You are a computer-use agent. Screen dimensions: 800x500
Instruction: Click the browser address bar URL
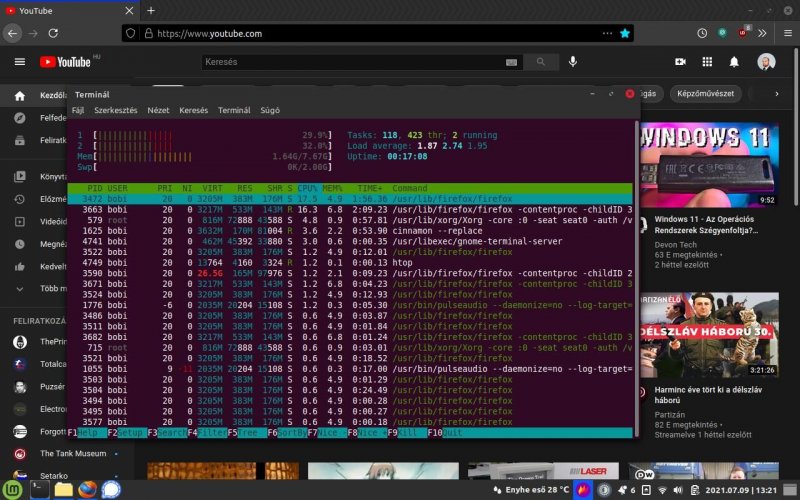click(x=210, y=34)
